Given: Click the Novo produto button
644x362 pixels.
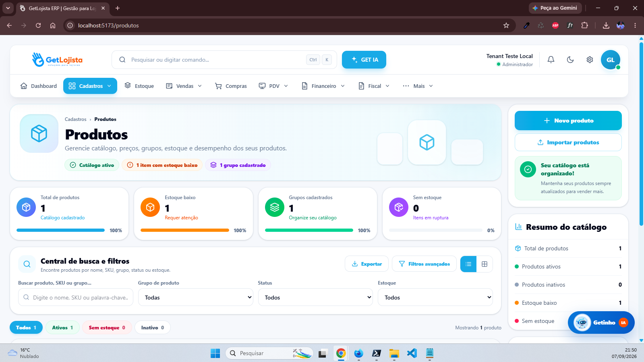Looking at the screenshot, I should coord(568,121).
